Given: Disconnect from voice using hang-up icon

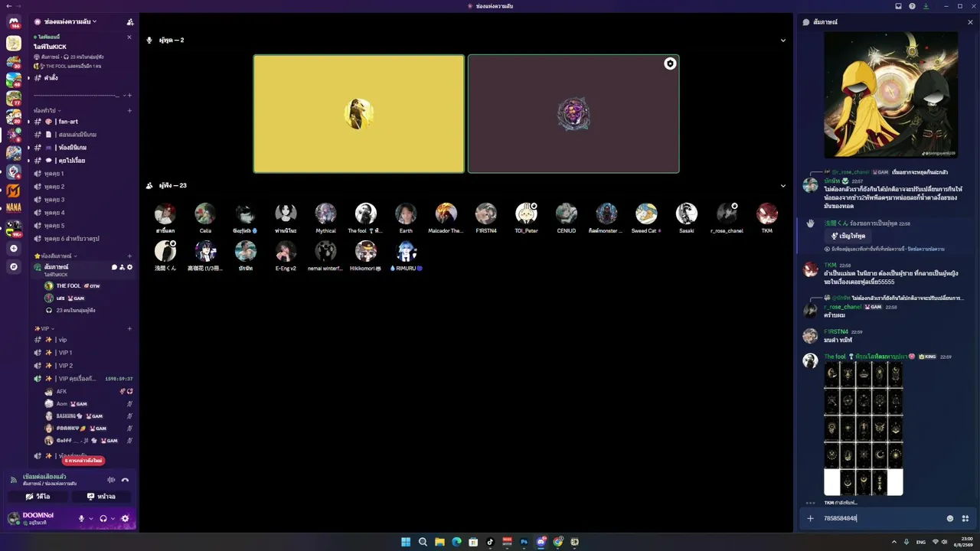Looking at the screenshot, I should [x=126, y=480].
